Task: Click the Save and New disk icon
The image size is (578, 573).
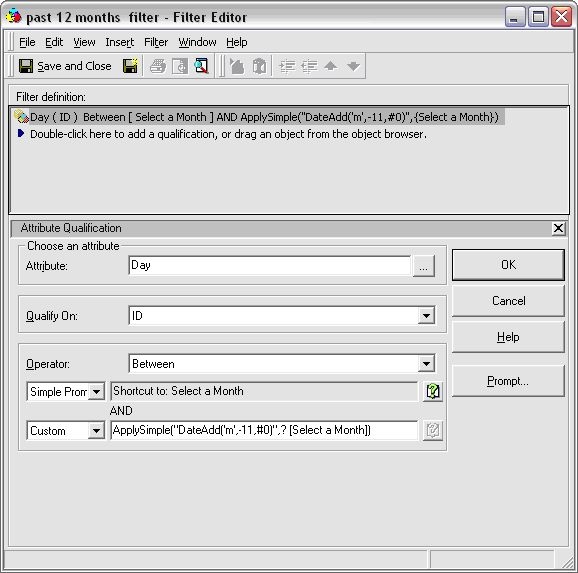Action: point(130,66)
